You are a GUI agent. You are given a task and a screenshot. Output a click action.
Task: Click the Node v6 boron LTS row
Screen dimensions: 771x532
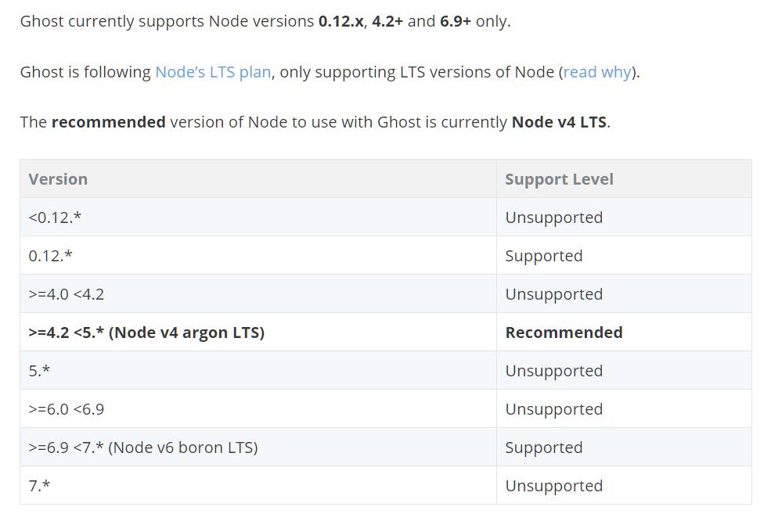[x=385, y=447]
